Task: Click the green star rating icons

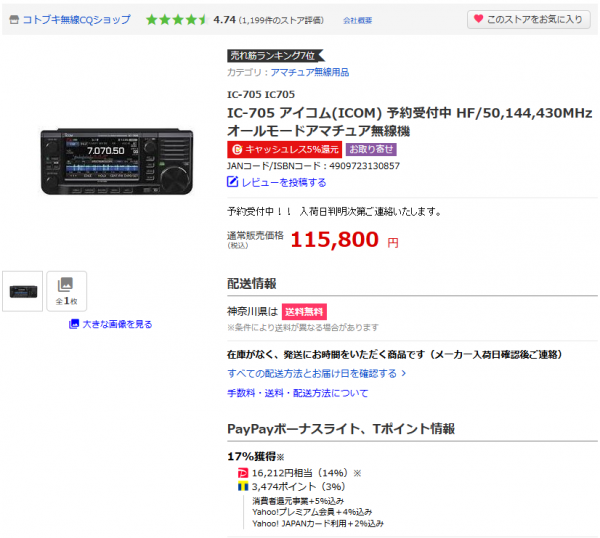Action: point(176,20)
